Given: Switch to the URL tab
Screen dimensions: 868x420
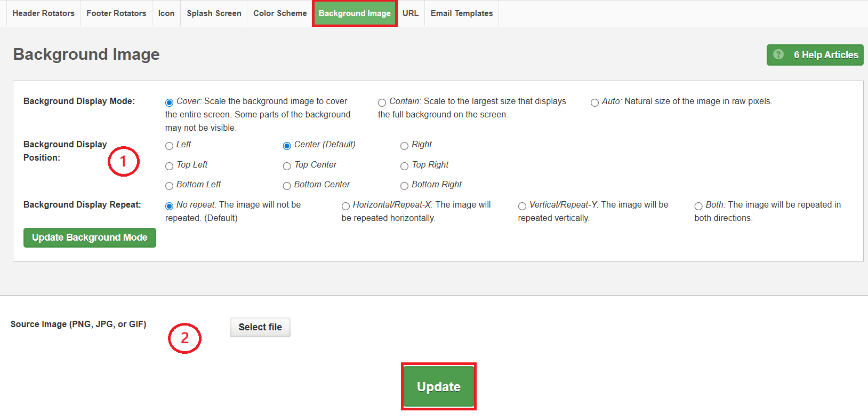Looking at the screenshot, I should pyautogui.click(x=411, y=13).
